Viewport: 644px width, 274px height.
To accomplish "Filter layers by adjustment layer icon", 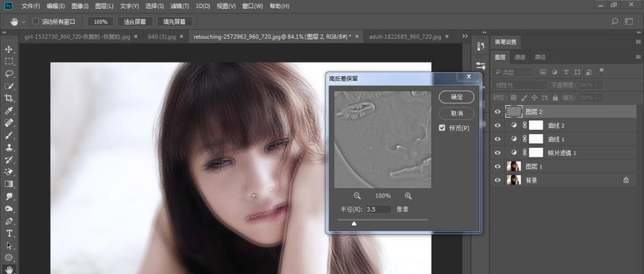I will click(x=554, y=72).
